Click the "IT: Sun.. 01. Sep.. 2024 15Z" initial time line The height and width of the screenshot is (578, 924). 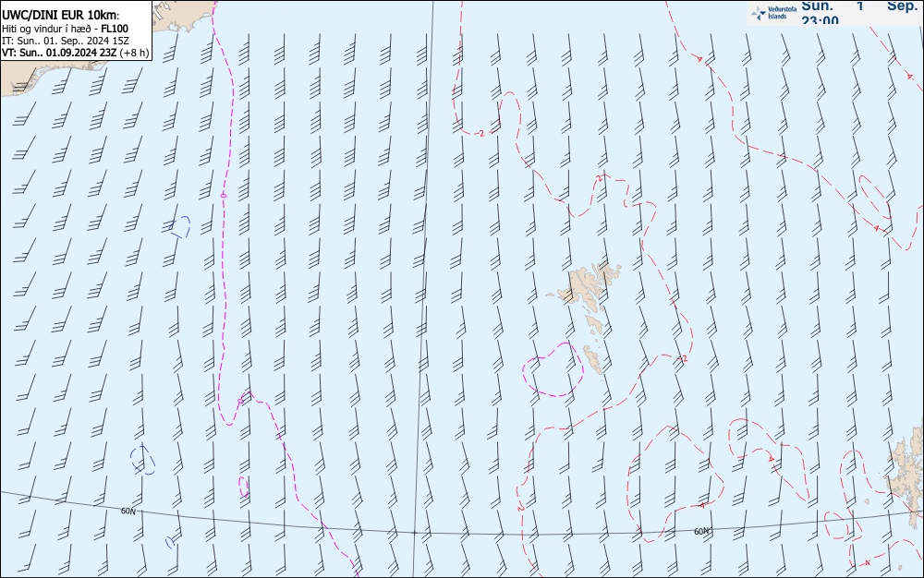66,41
